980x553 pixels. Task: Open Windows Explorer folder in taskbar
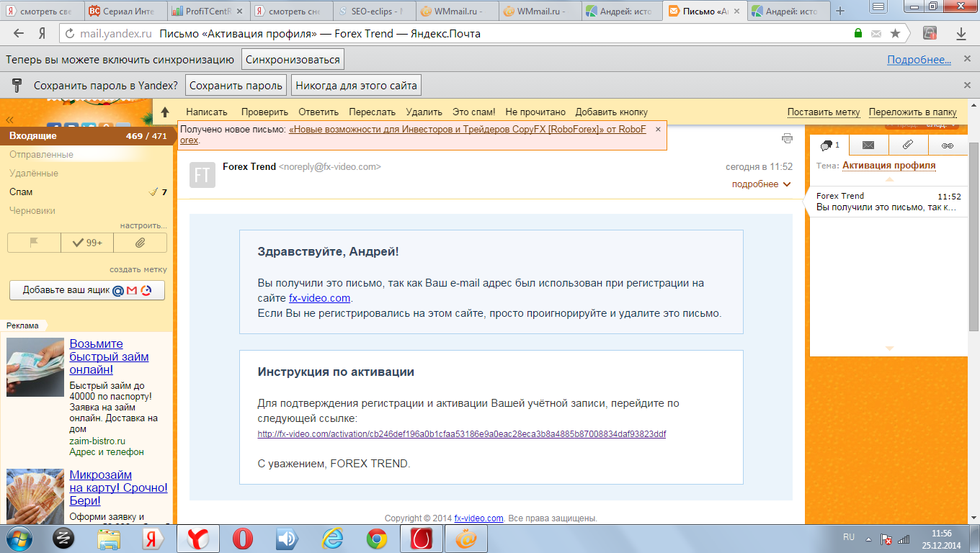click(109, 539)
